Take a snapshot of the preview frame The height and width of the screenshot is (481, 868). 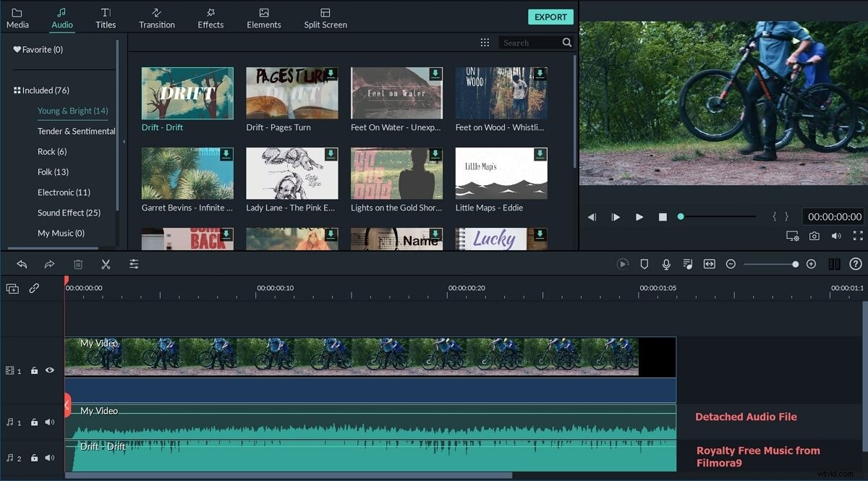(x=816, y=235)
